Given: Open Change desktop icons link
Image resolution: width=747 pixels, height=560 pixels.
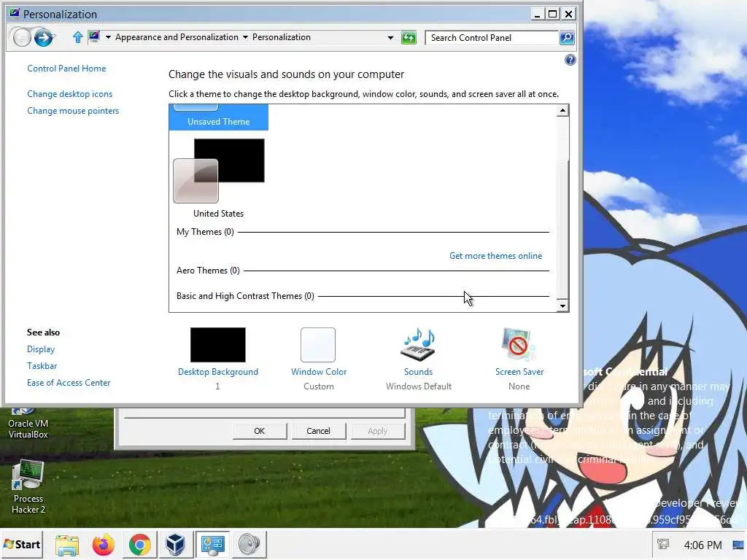Looking at the screenshot, I should [69, 94].
